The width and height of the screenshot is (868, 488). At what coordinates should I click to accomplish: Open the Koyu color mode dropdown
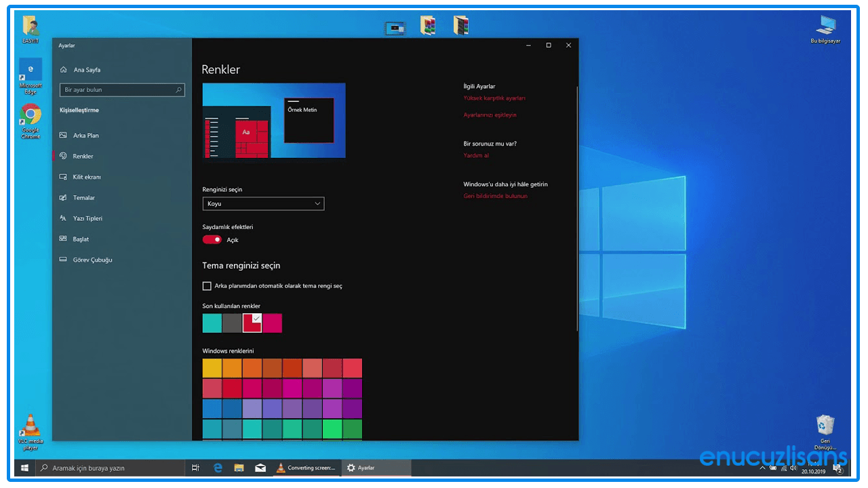point(263,203)
